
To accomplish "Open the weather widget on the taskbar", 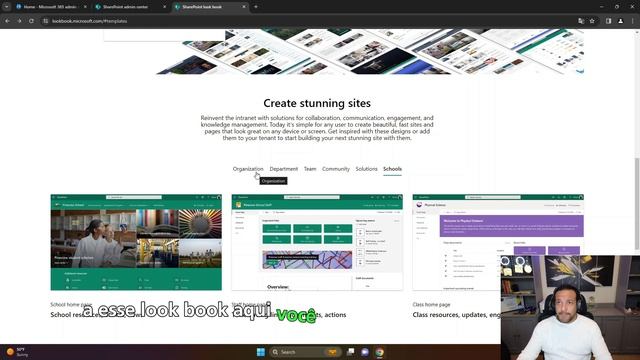I will point(18,352).
